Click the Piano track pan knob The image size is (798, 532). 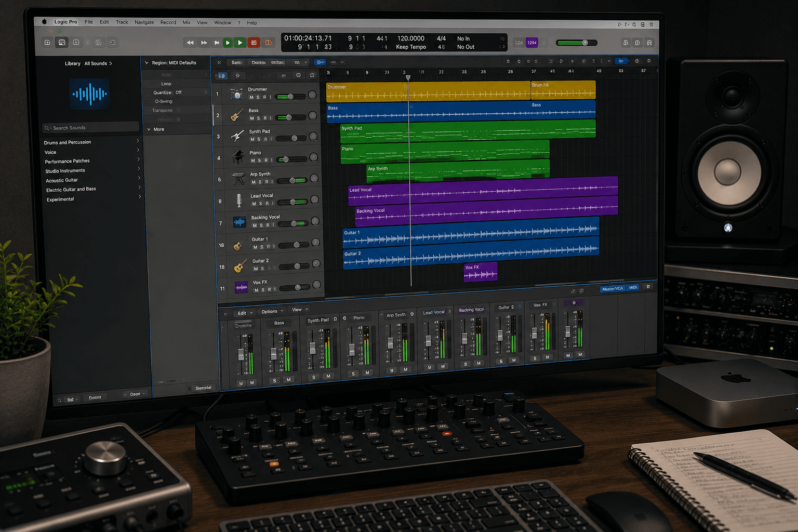tap(314, 157)
